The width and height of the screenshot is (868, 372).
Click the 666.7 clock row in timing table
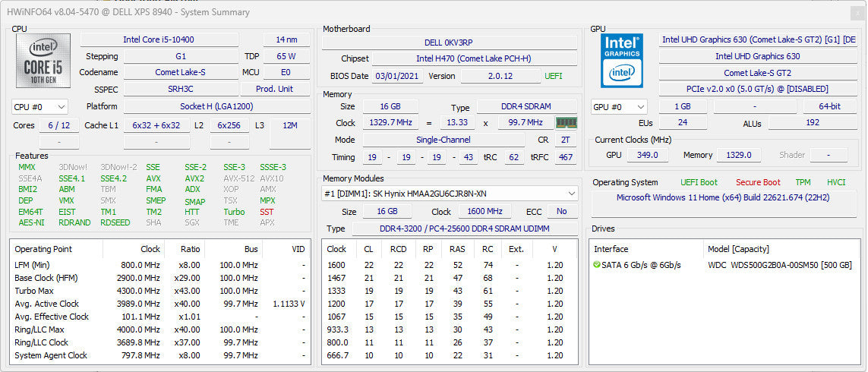(x=450, y=355)
